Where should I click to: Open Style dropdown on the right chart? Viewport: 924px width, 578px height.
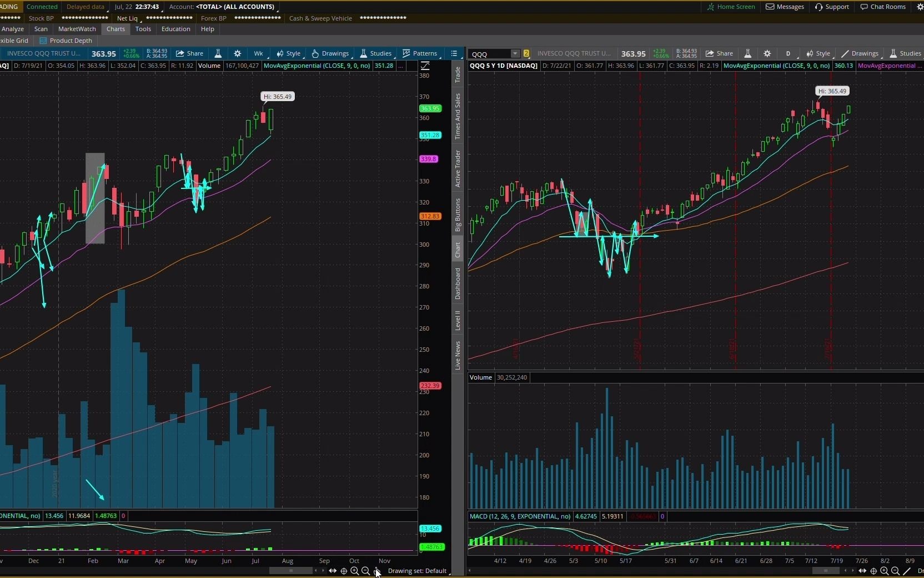[x=818, y=53]
